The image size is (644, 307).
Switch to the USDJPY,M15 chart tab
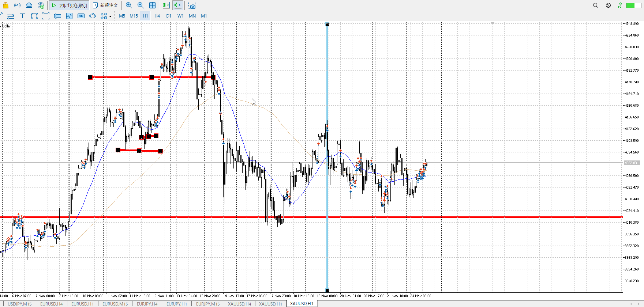(x=19, y=304)
